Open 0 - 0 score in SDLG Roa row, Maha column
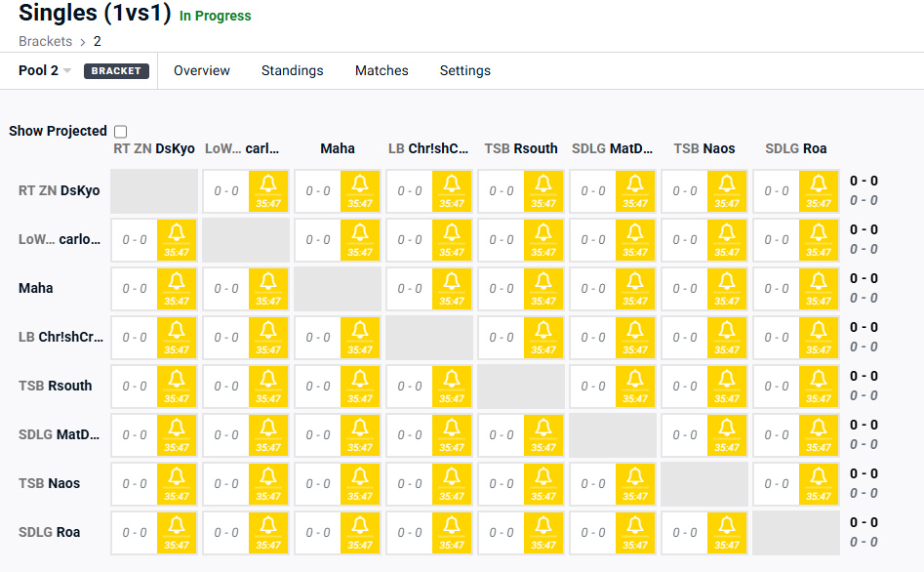The height and width of the screenshot is (572, 924). (x=318, y=534)
